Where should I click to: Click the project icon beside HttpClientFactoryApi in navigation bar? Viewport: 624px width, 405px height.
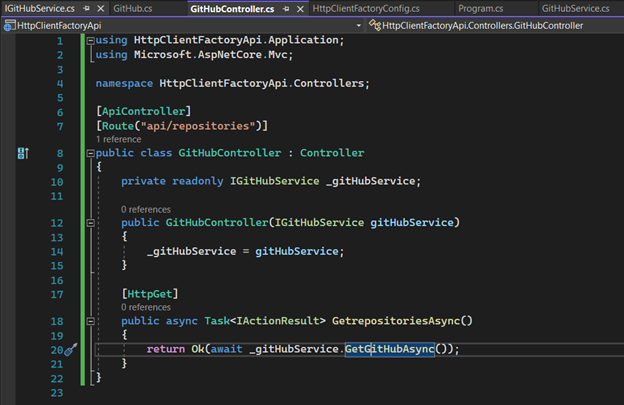click(x=9, y=24)
